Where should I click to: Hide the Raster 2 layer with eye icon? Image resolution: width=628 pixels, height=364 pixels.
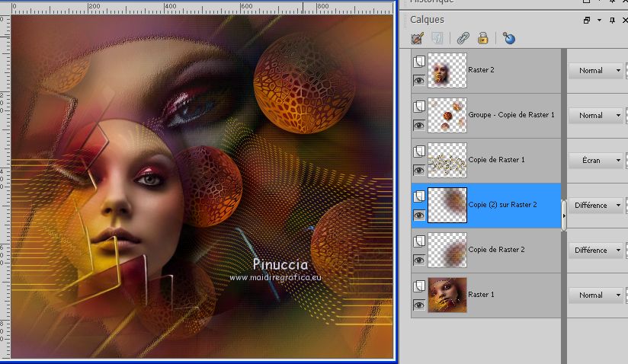[418, 80]
